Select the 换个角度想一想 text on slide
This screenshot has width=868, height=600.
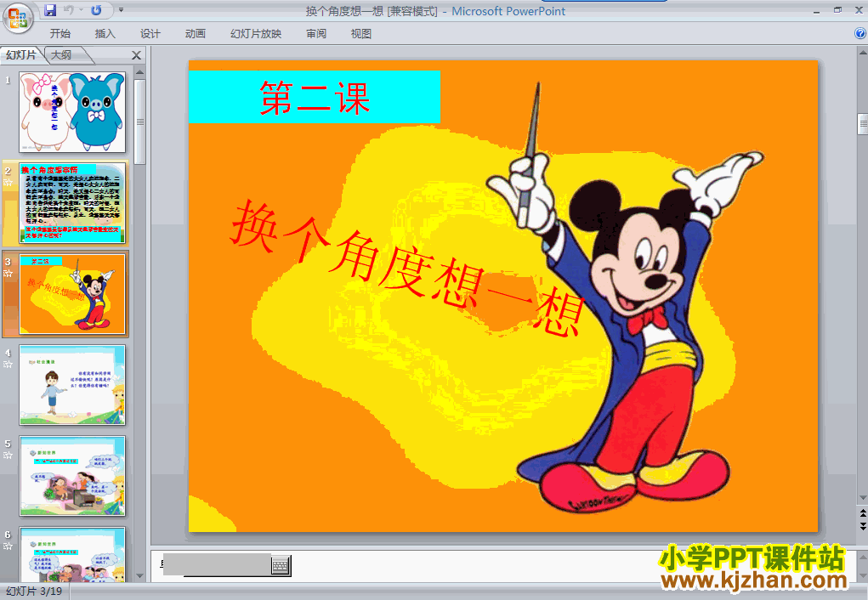[407, 269]
